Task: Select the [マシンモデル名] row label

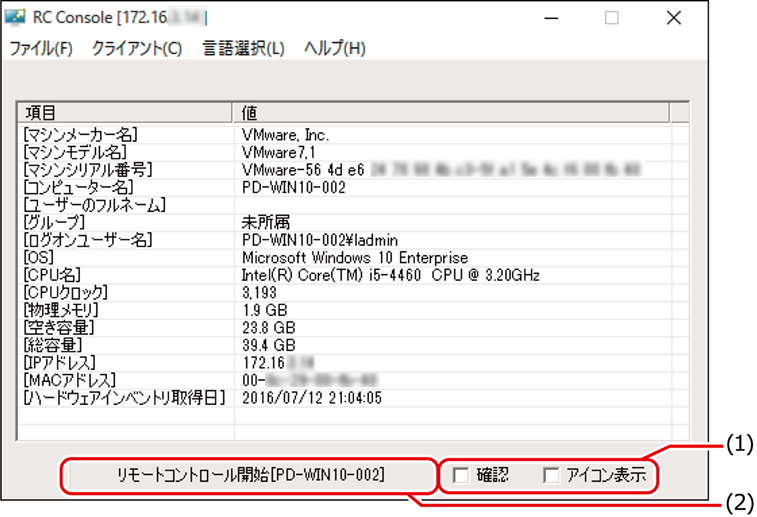Action: pyautogui.click(x=75, y=153)
